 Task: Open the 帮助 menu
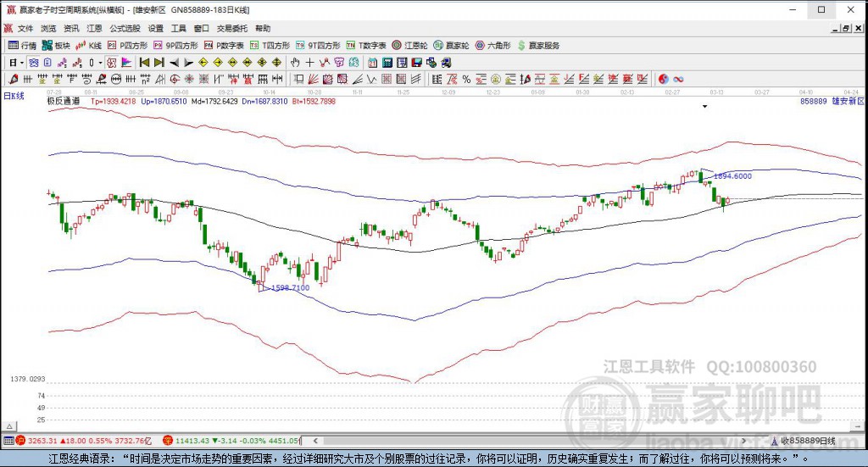[263, 28]
